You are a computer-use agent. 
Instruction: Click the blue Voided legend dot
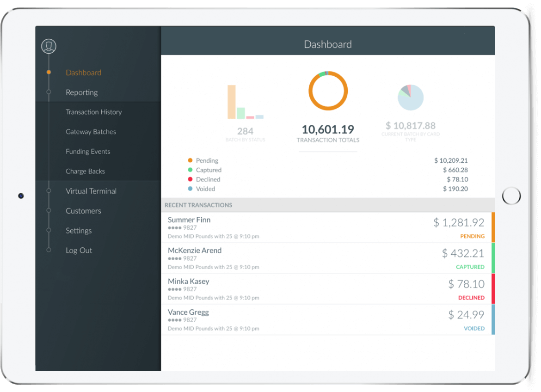point(190,189)
